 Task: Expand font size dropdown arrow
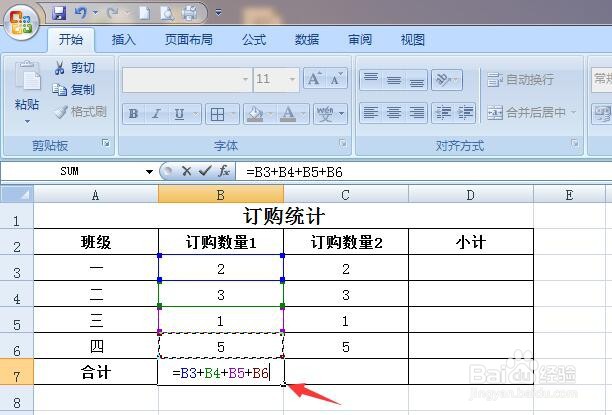click(292, 80)
